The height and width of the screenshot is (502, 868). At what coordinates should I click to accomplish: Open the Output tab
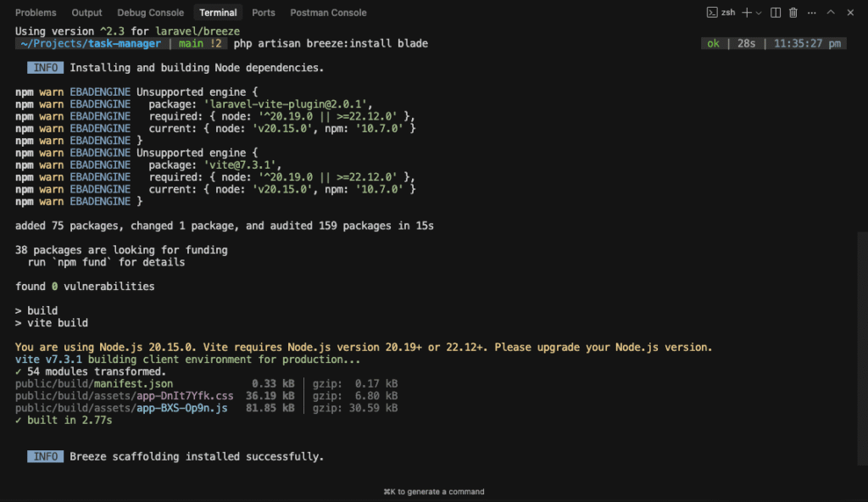tap(86, 13)
